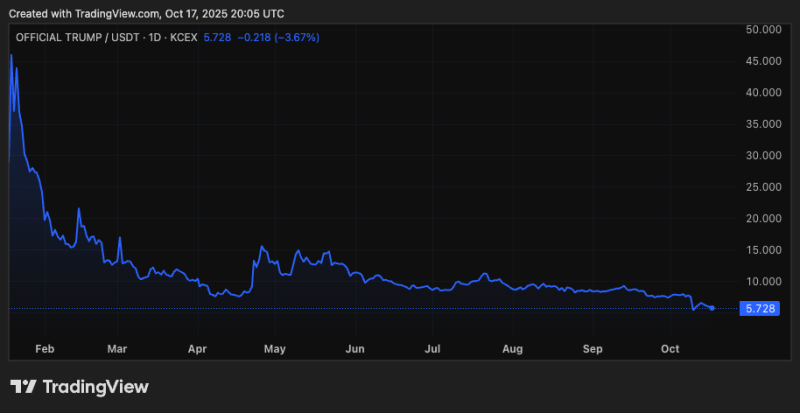
Task: Click the 50.000 price axis label
Action: coord(762,30)
